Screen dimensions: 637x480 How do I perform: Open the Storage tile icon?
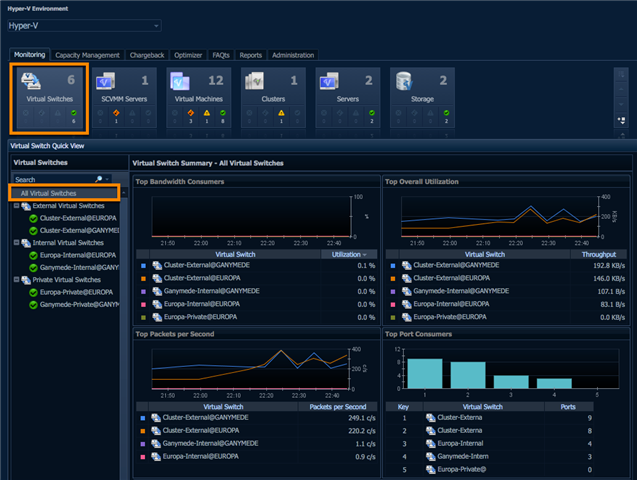click(x=404, y=81)
